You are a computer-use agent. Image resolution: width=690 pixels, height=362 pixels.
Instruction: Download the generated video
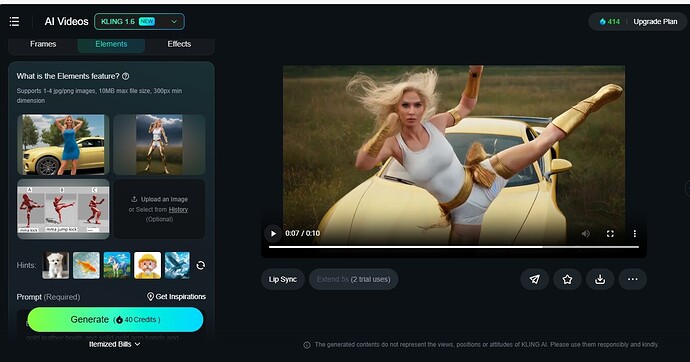coord(600,279)
